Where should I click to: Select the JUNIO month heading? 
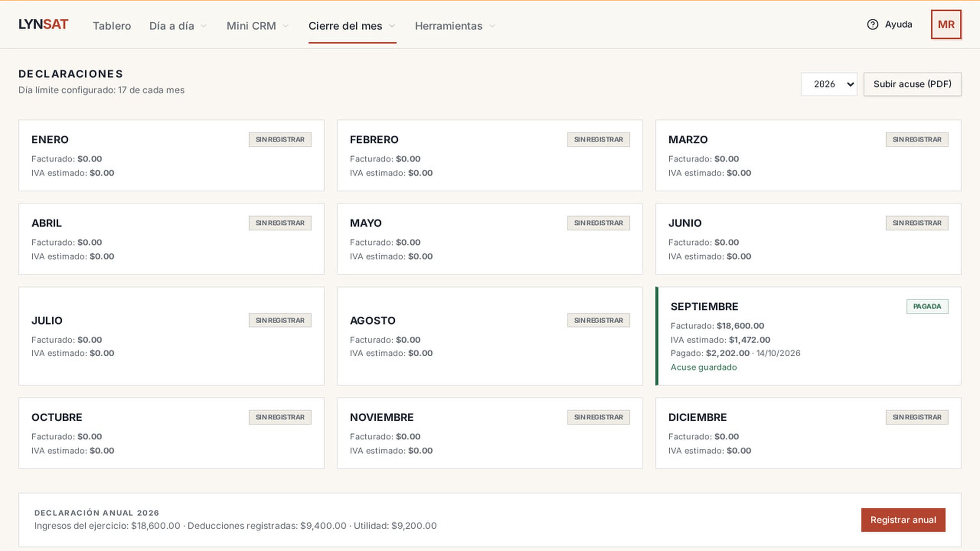685,223
